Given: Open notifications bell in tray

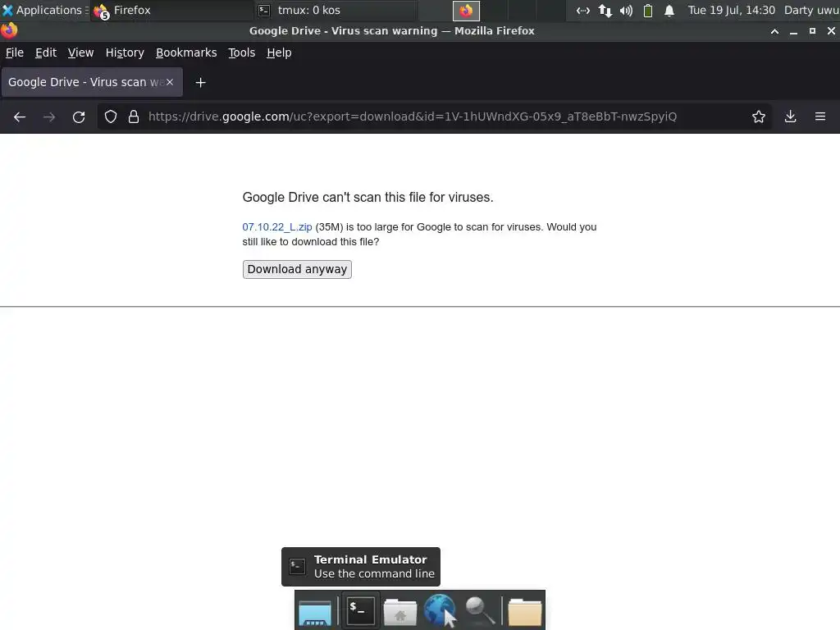Looking at the screenshot, I should (x=669, y=11).
